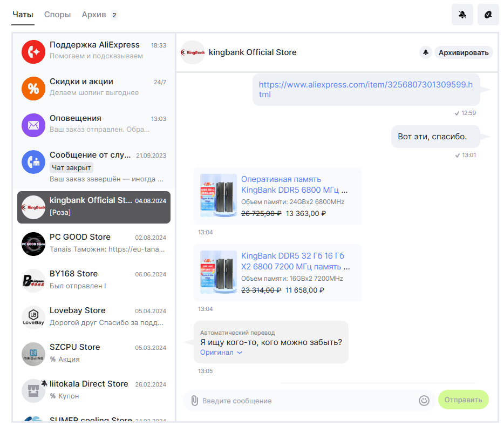Image resolution: width=504 pixels, height=426 pixels.
Task: Click the SZCPU Store avatar
Action: coord(33,354)
